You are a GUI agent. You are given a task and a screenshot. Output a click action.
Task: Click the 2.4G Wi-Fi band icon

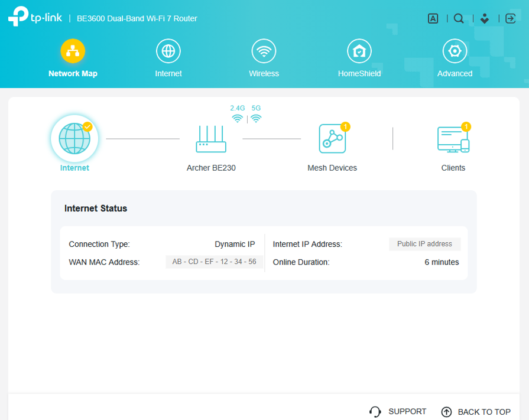(x=238, y=119)
